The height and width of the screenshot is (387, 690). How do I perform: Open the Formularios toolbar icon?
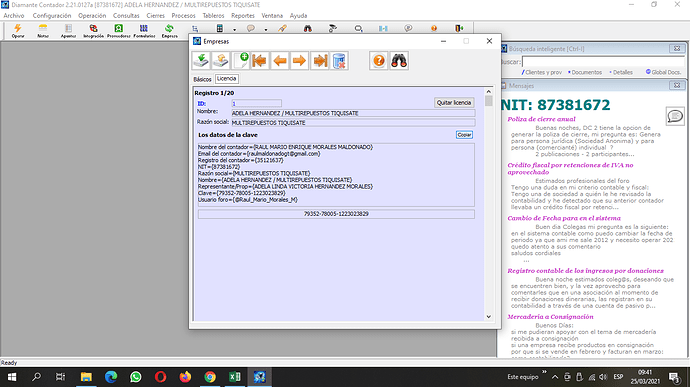(144, 31)
